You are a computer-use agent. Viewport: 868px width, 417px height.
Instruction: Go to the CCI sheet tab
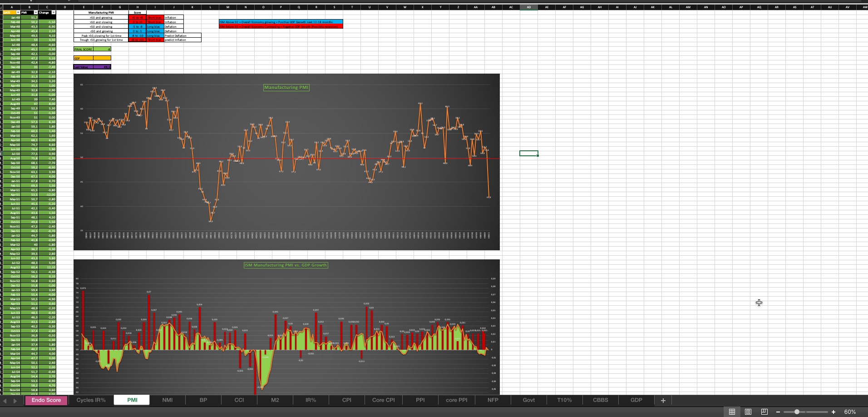[239, 400]
